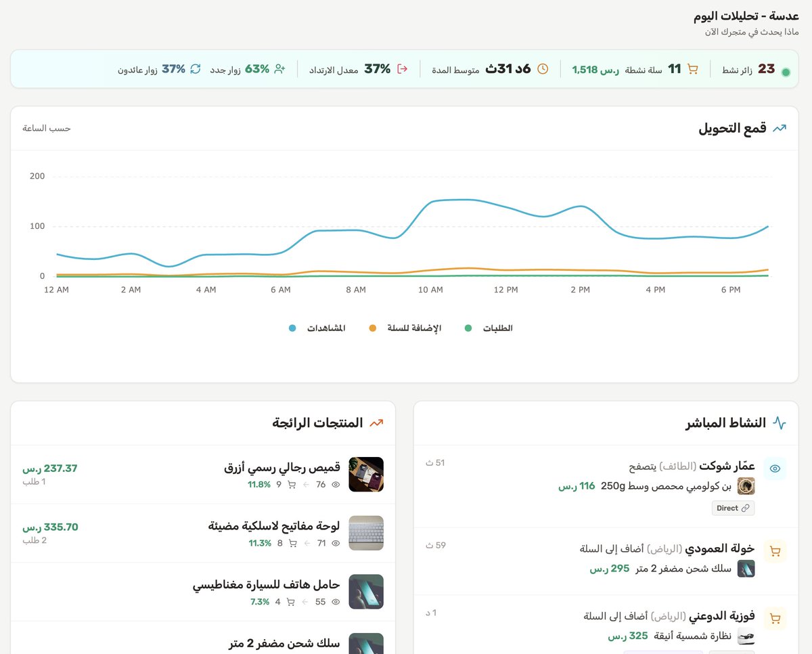The image size is (812, 654).
Task: Click the 2 طلب orders count
Action: pyautogui.click(x=35, y=540)
